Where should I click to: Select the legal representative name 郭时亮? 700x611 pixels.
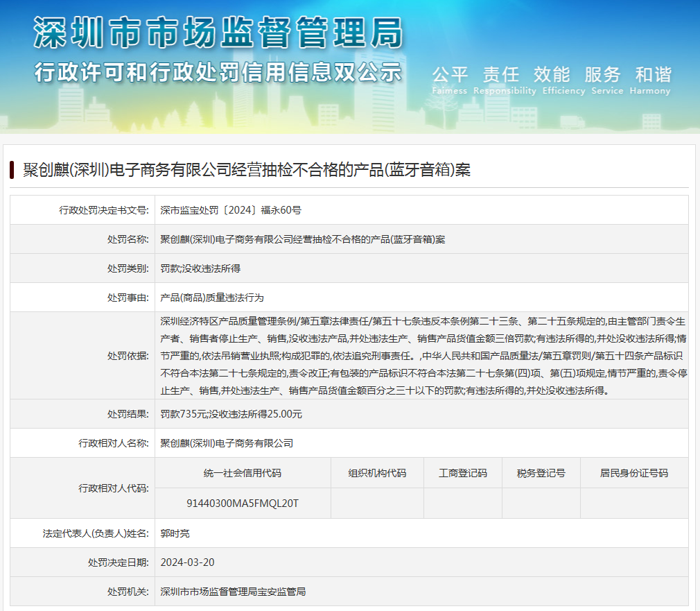[175, 533]
